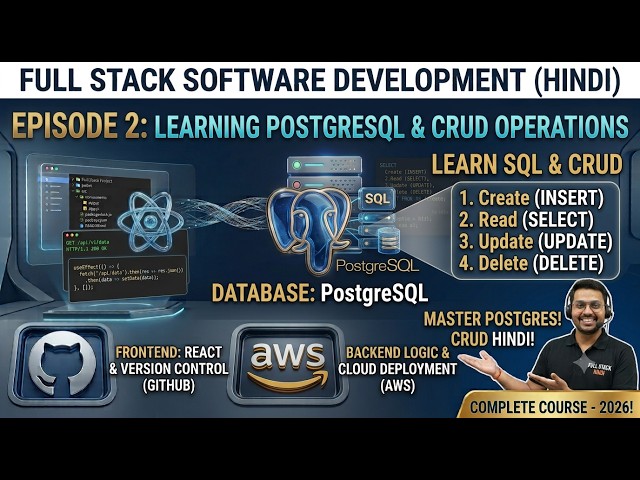Click the 'LEARN SQL & CRUD' heading

(527, 164)
